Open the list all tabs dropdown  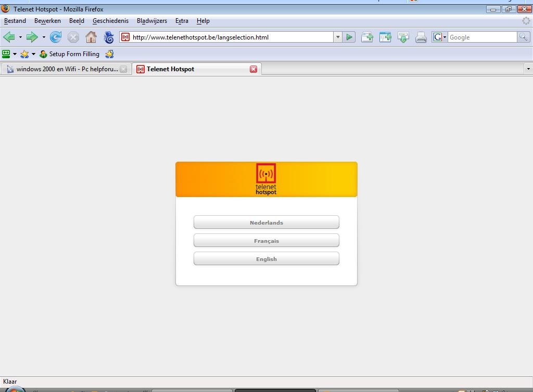(528, 69)
